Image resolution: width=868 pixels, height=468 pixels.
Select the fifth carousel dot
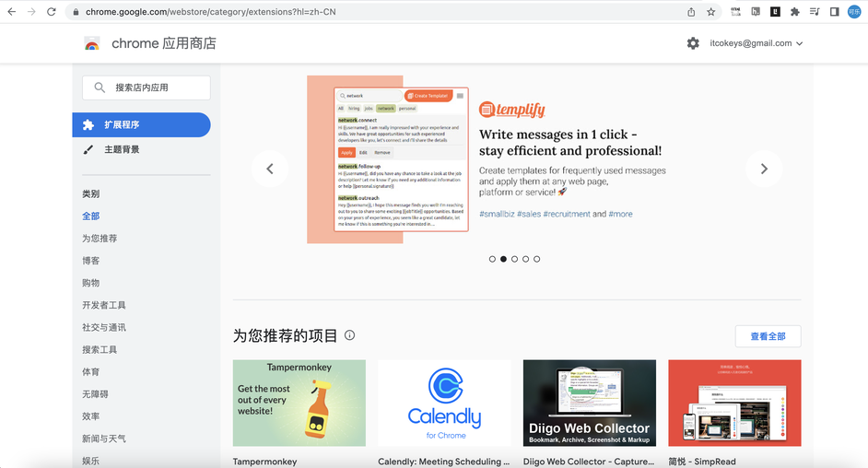(537, 259)
